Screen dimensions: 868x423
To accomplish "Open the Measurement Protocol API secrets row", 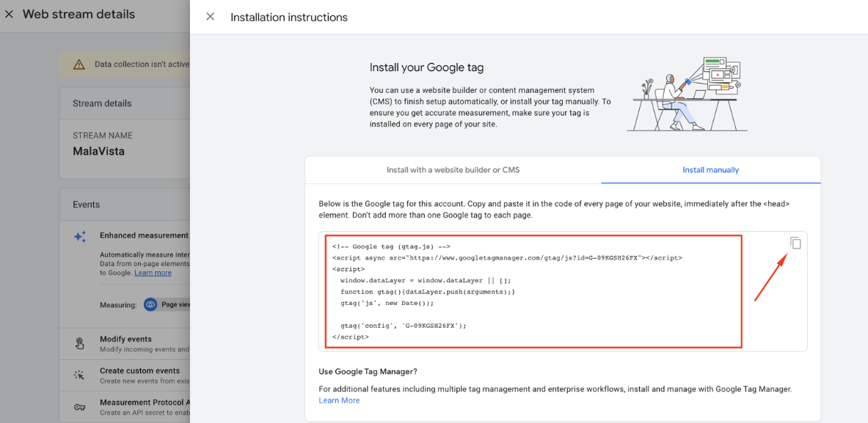I will [x=145, y=402].
